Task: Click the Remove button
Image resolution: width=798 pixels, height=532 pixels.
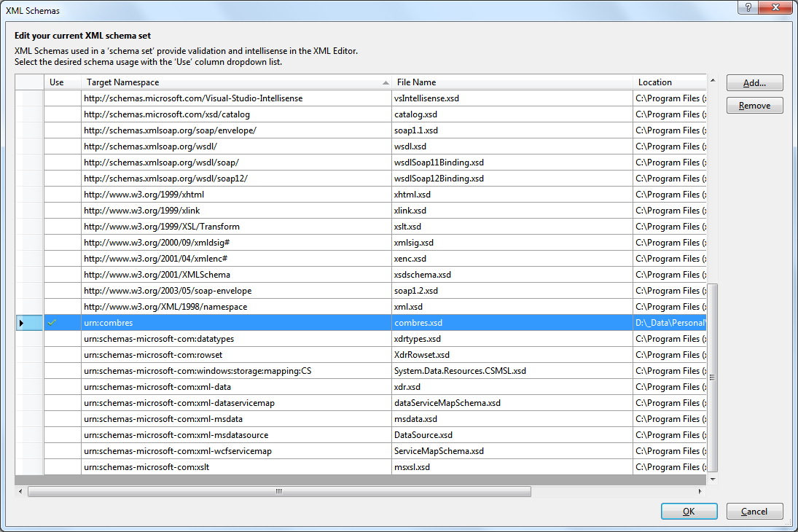Action: pos(755,106)
